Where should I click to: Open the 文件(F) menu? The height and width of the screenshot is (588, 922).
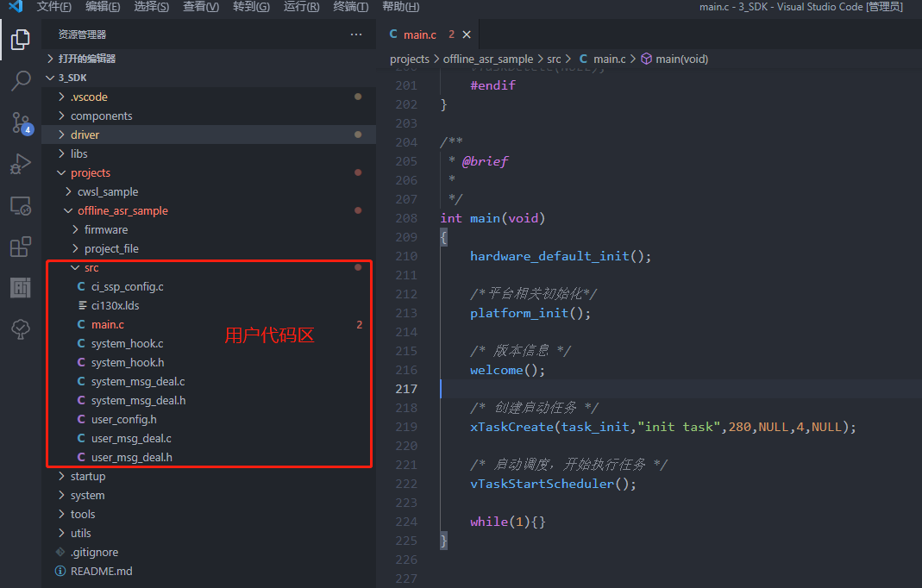[x=53, y=7]
